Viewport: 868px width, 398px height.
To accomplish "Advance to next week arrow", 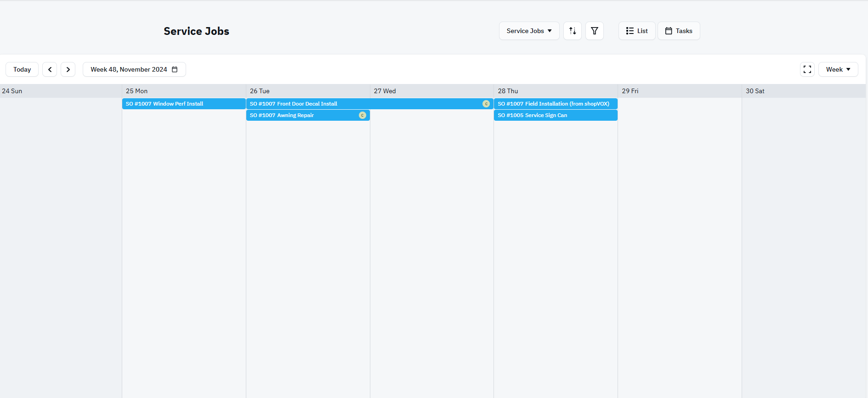I will click(68, 69).
